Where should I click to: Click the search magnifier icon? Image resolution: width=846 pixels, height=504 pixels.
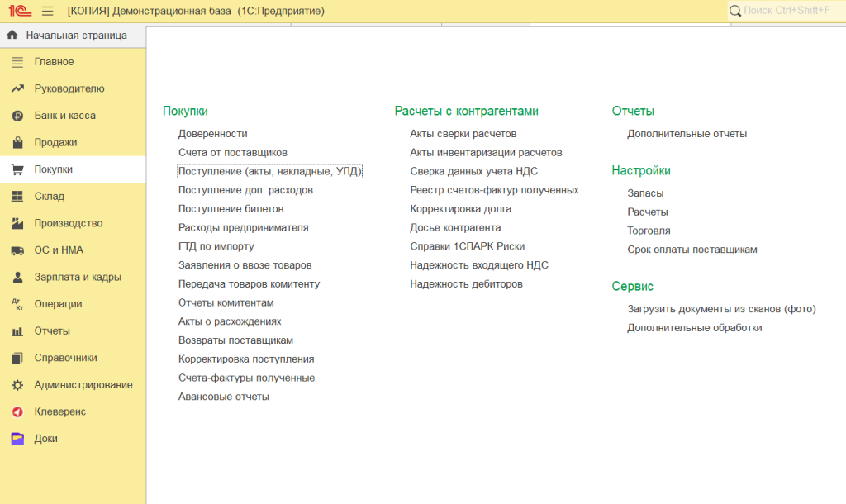(734, 11)
